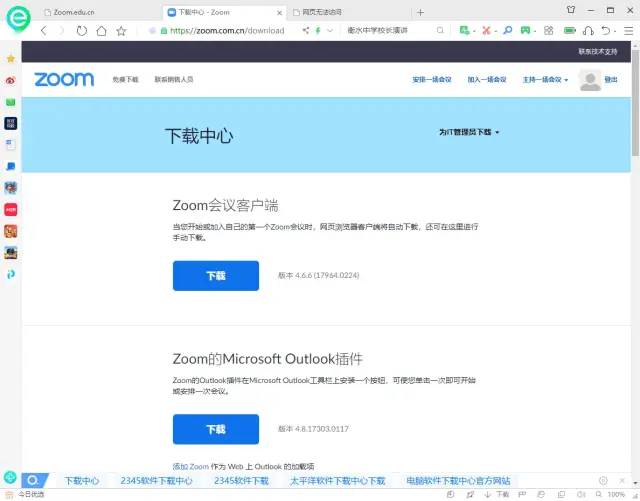
Task: Click the favorites star in the left sidebar
Action: (11, 59)
